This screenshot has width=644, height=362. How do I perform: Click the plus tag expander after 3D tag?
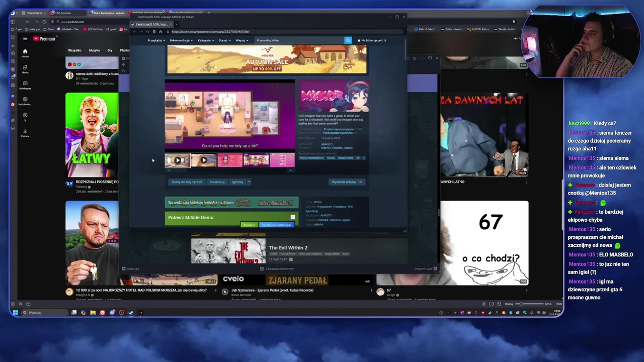coord(363,158)
